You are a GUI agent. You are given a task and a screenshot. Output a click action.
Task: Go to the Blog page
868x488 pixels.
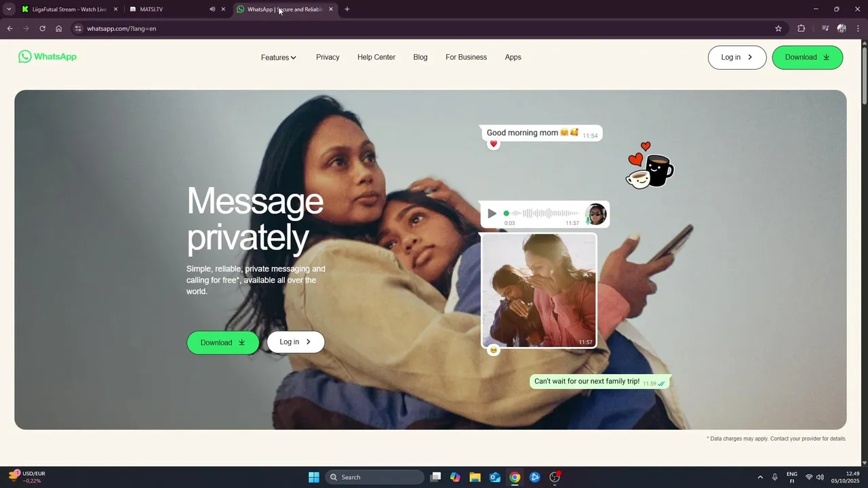click(420, 57)
